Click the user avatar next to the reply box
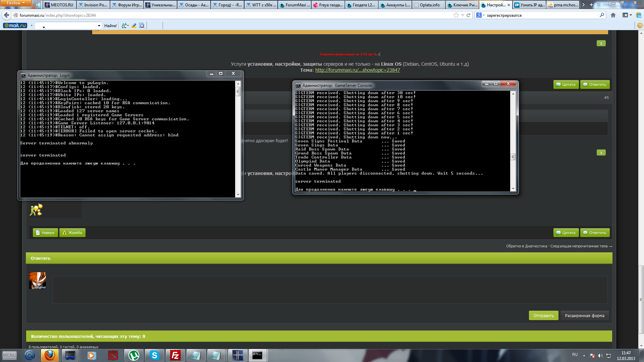The height and width of the screenshot is (362, 644). [38, 281]
